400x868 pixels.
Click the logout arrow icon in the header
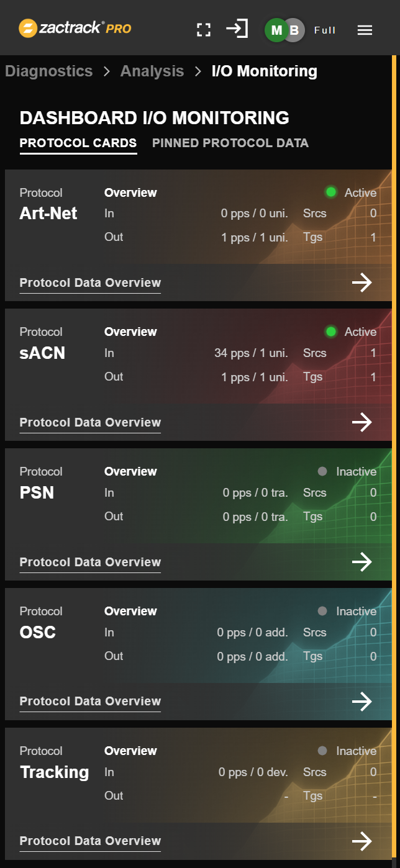237,29
